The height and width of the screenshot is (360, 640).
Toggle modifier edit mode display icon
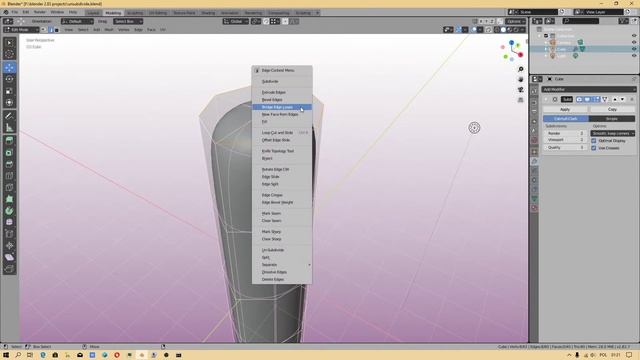pyautogui.click(x=596, y=99)
